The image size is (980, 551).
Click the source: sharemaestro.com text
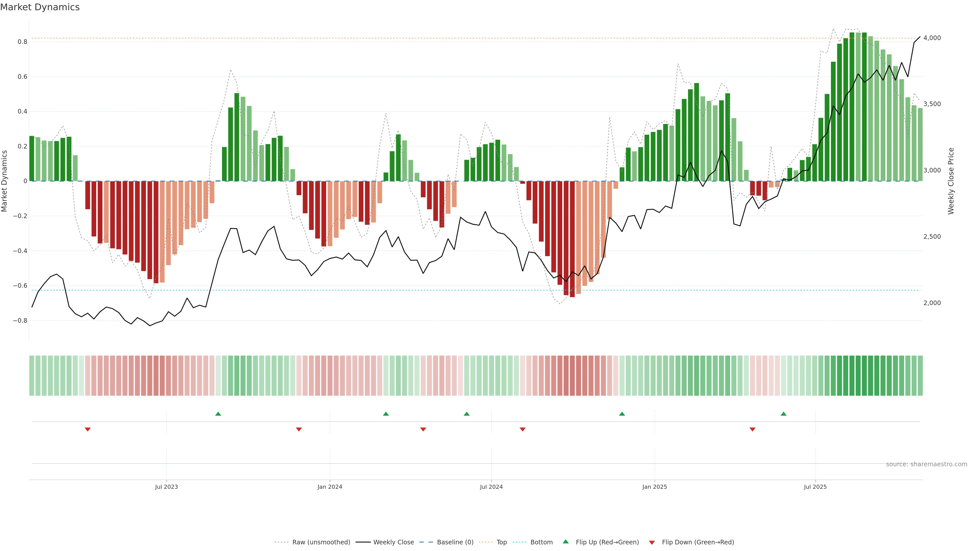[x=926, y=464]
